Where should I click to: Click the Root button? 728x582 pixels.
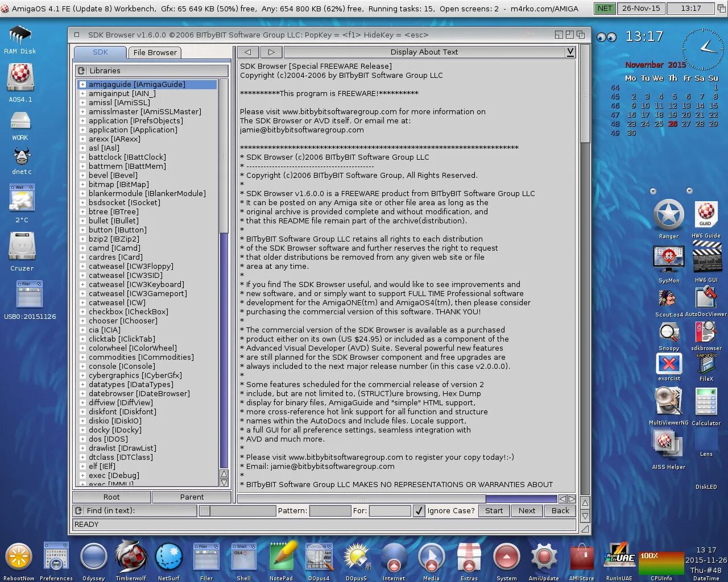click(x=111, y=497)
